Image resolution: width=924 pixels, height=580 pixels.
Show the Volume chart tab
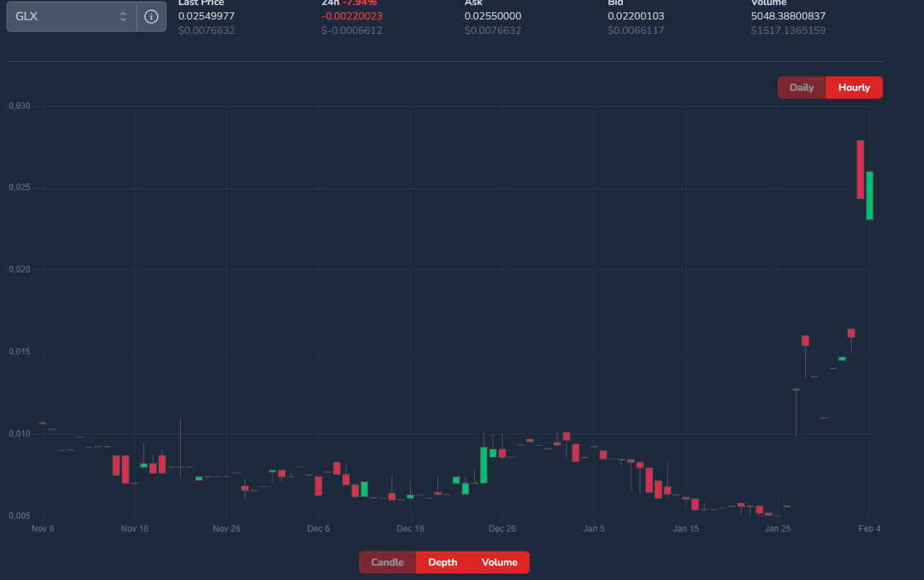[x=499, y=563]
